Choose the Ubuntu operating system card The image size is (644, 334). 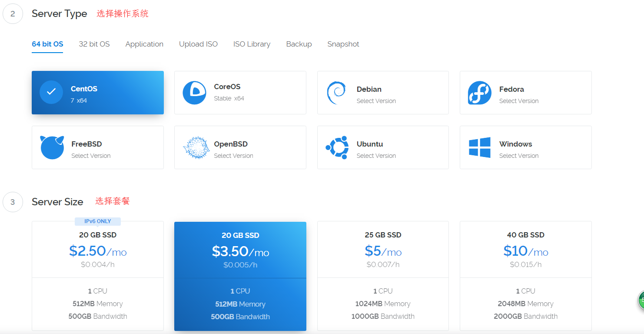click(383, 147)
